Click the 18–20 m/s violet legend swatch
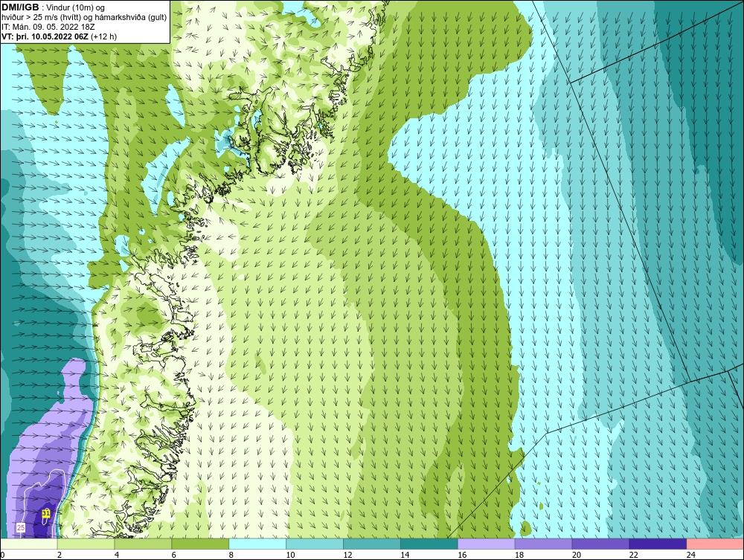 pos(543,544)
